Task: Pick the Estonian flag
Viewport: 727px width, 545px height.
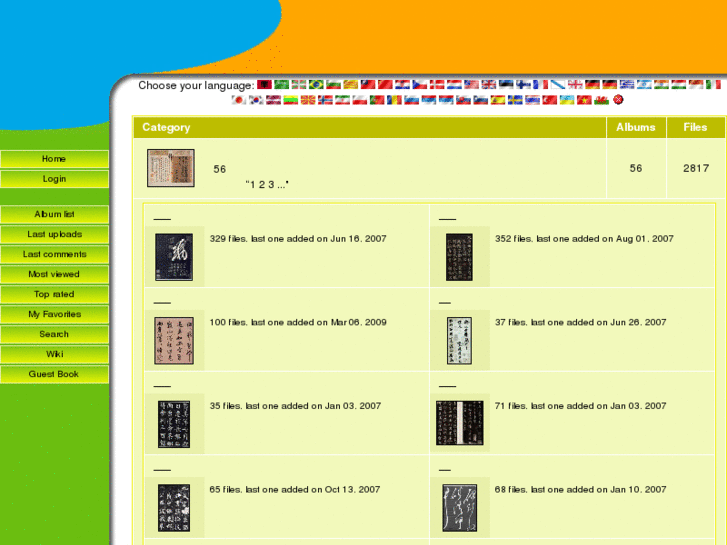Action: [506, 84]
